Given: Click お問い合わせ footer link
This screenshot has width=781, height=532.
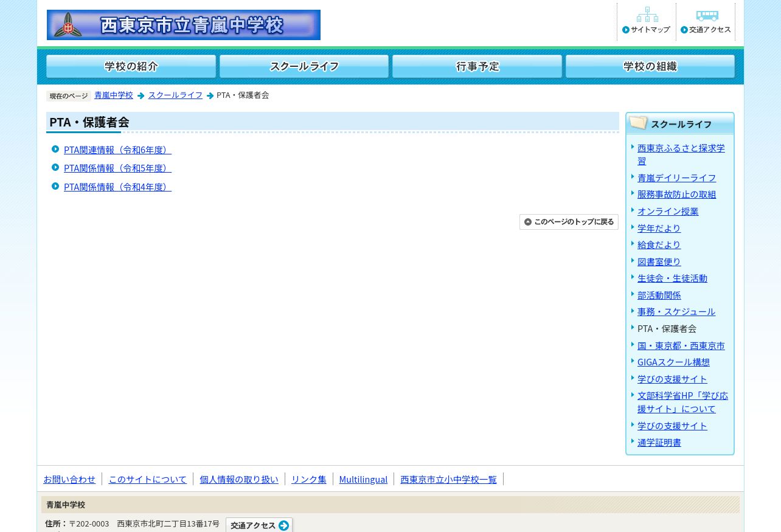Looking at the screenshot, I should (69, 479).
